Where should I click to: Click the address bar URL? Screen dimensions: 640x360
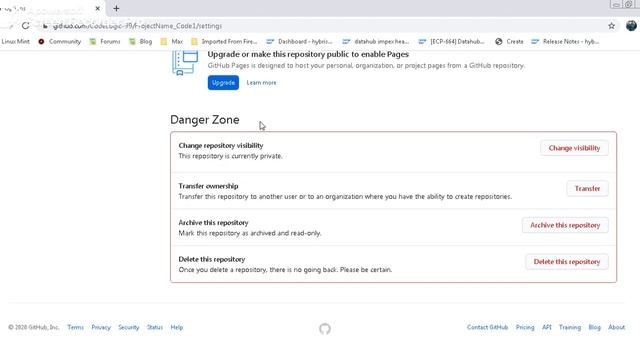(x=137, y=26)
